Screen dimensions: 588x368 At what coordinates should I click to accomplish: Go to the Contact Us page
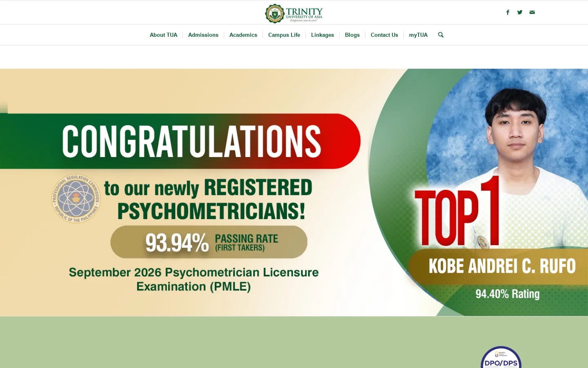click(384, 35)
